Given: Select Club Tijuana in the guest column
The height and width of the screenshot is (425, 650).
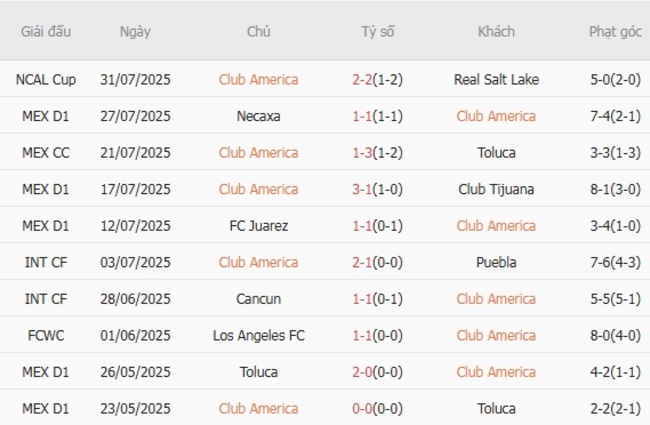Looking at the screenshot, I should (496, 189).
